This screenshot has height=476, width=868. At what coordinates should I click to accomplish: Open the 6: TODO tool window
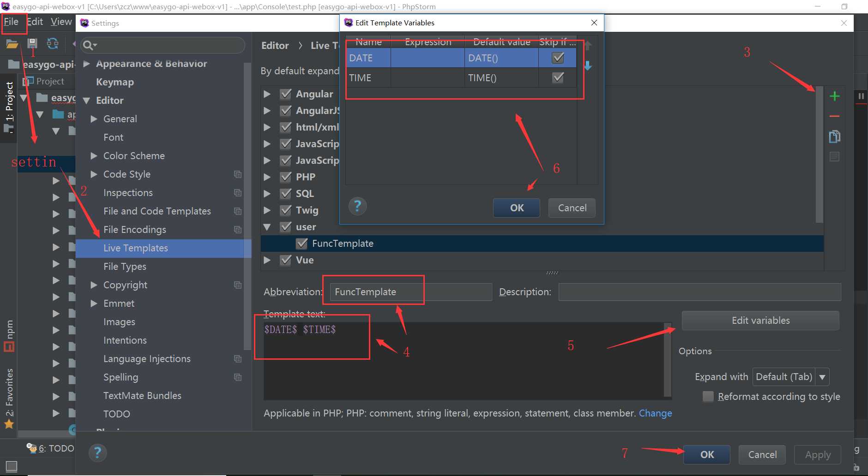coord(50,448)
